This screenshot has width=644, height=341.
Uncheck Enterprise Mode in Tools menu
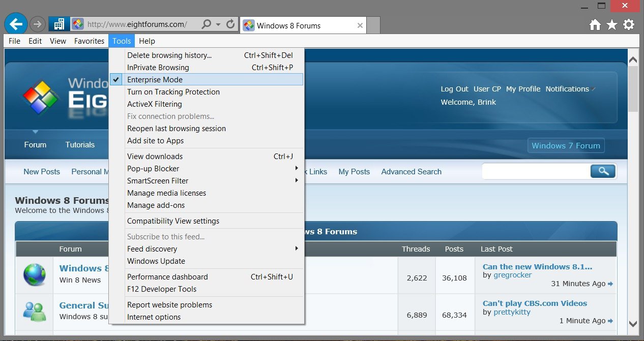click(155, 80)
